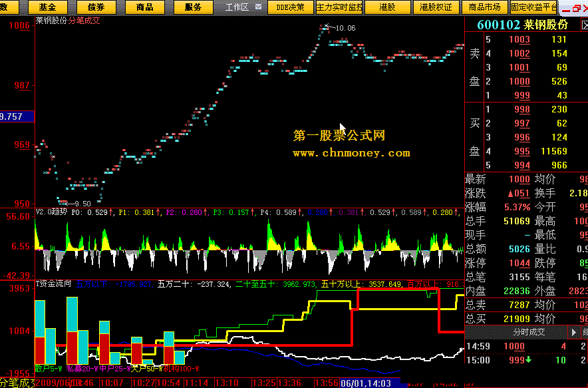Click the 五万以下 value label
This screenshot has height=388, width=588.
pyautogui.click(x=114, y=284)
